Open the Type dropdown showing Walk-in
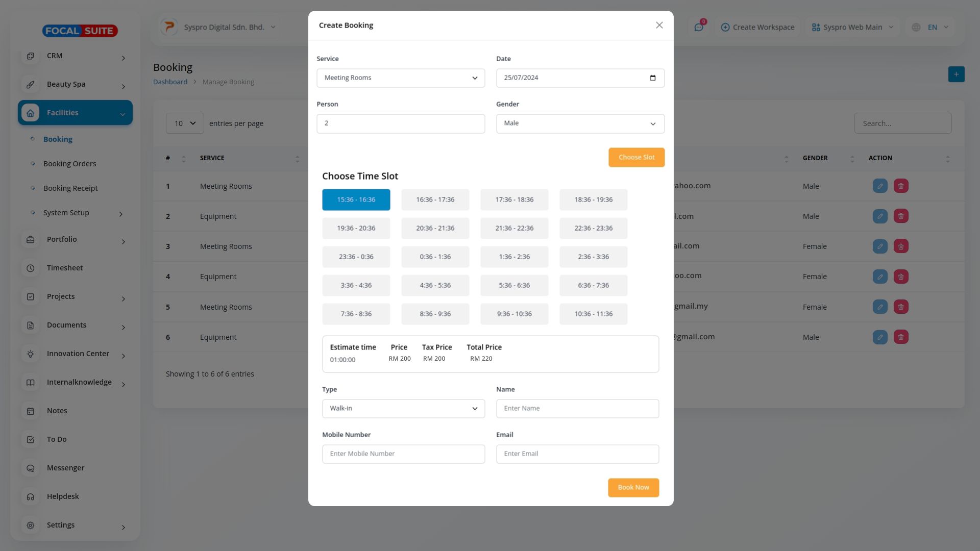Screen dimensions: 980x551 [x=403, y=409]
